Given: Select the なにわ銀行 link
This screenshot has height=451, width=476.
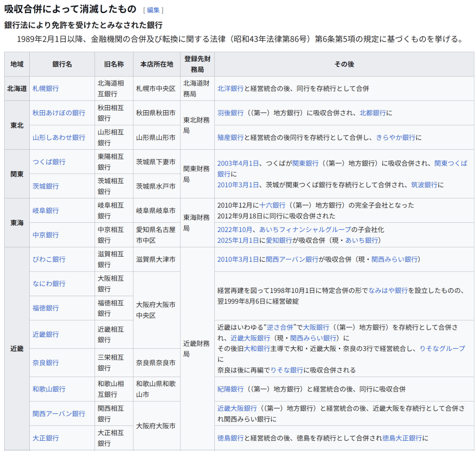Looking at the screenshot, I should [49, 284].
